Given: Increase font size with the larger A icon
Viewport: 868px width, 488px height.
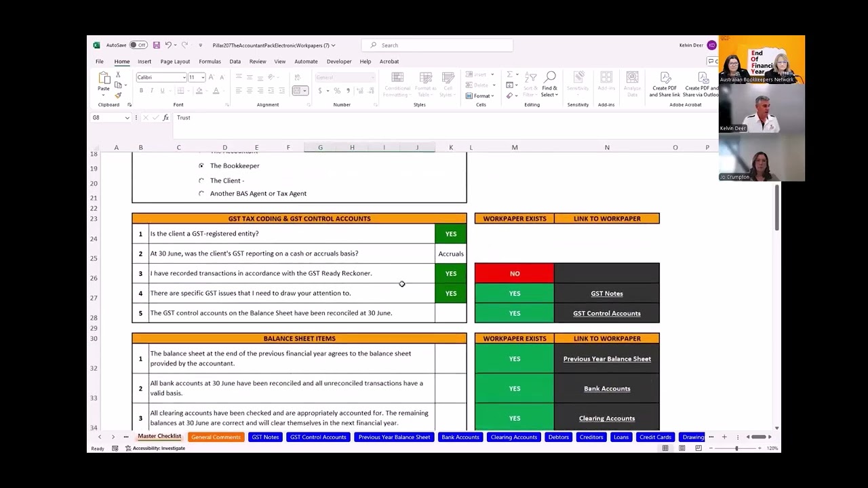Looking at the screenshot, I should click(212, 77).
